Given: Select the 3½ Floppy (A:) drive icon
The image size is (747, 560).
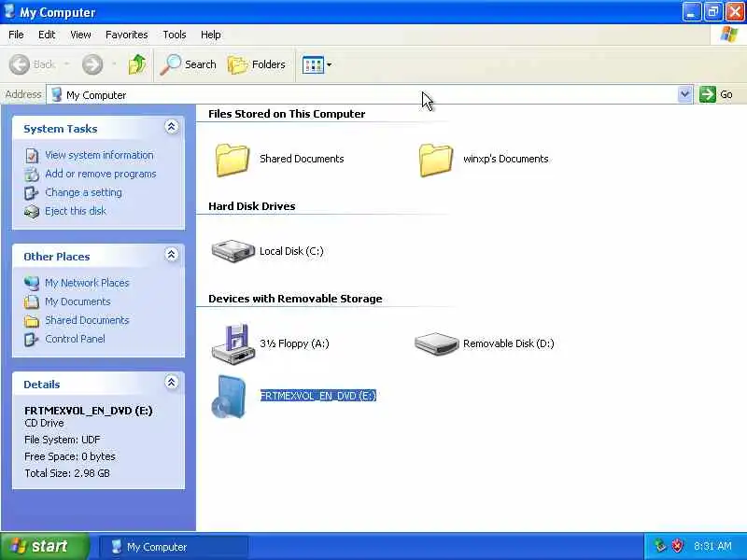Looking at the screenshot, I should point(232,343).
